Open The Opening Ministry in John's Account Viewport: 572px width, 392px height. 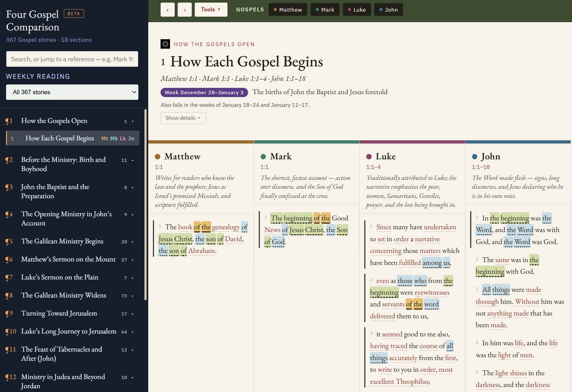point(66,218)
